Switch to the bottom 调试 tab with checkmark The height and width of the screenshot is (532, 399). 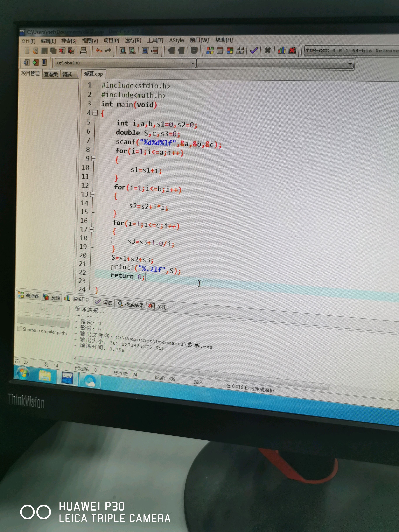tap(104, 302)
